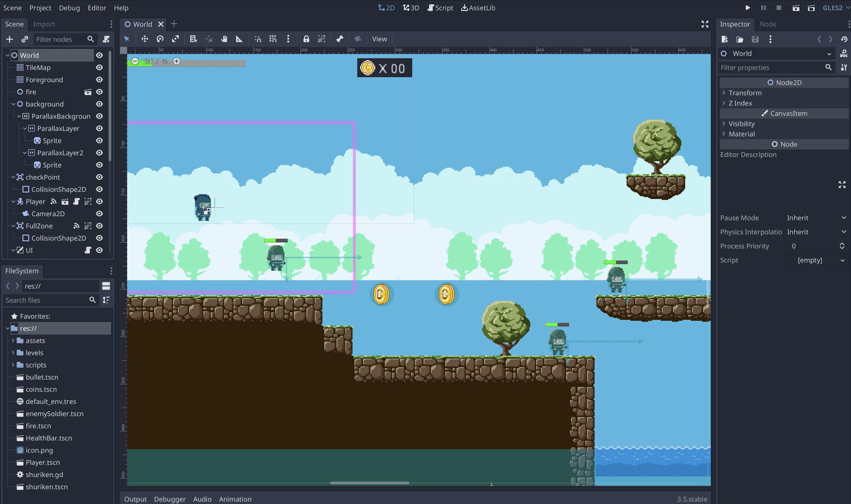Attach a script with scene dock script icon
Screen dimensions: 851x504
click(x=106, y=39)
